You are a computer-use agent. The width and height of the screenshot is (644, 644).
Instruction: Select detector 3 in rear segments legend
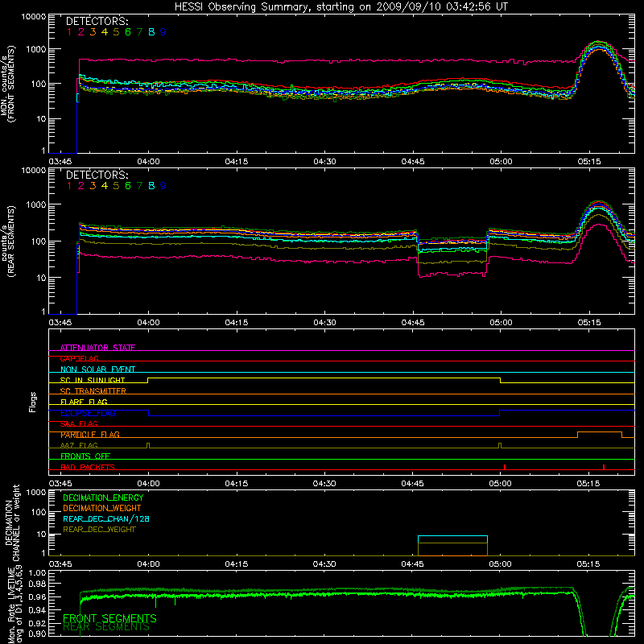[x=93, y=186]
